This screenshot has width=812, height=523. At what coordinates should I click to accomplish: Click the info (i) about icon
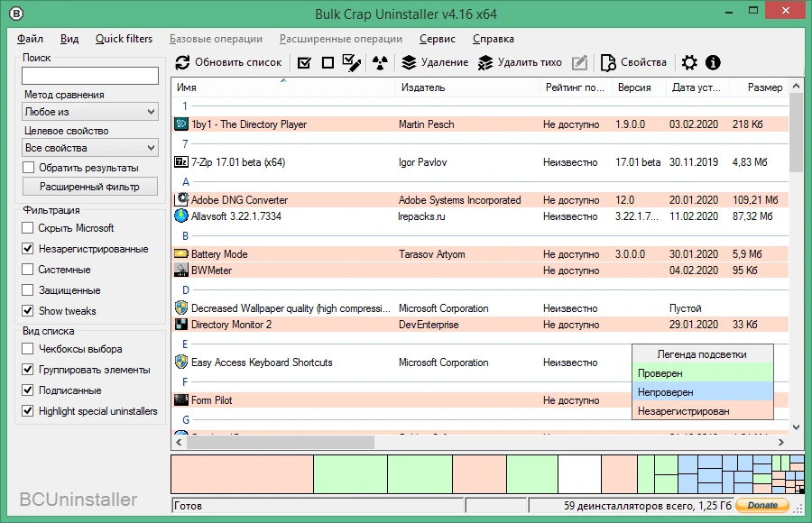713,62
